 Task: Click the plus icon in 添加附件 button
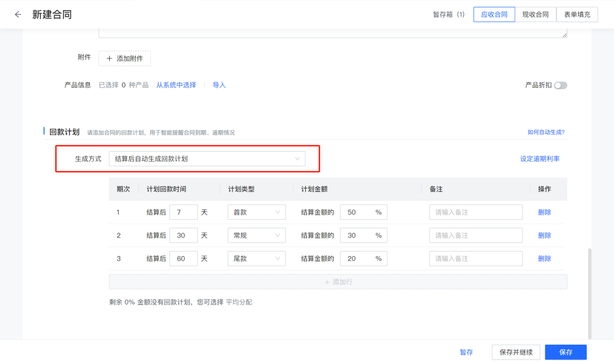coord(109,58)
